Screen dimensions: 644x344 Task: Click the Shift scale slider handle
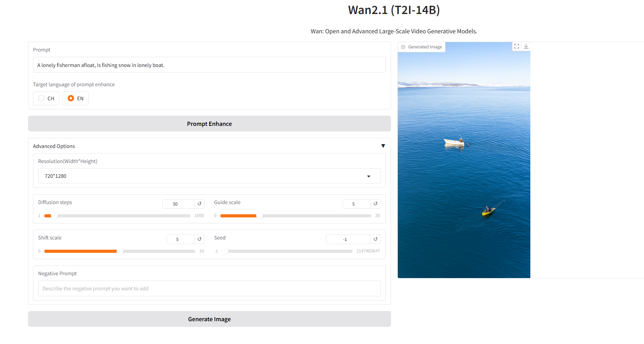(x=120, y=251)
